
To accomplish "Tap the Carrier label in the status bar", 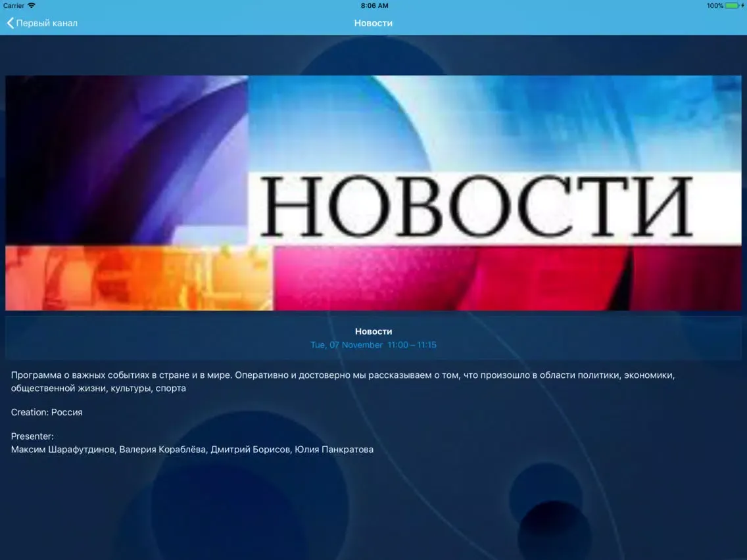I will pyautogui.click(x=13, y=6).
